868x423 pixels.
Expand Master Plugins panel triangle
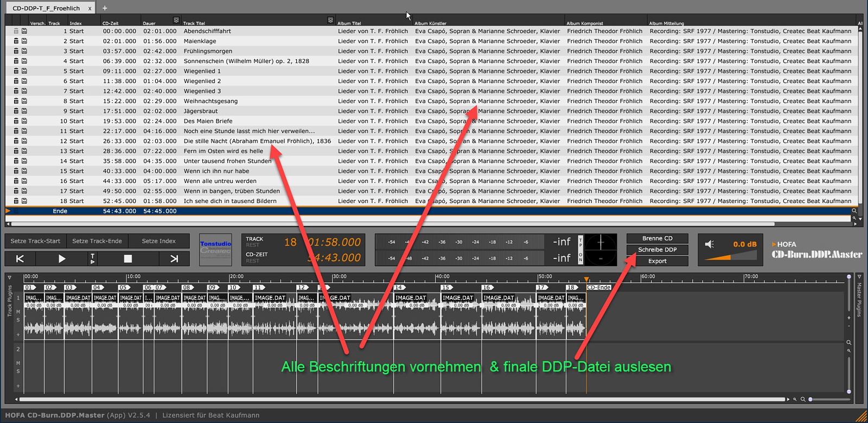tap(859, 277)
